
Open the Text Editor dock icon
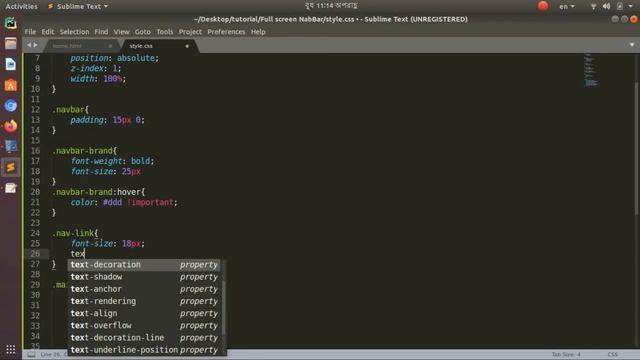click(x=11, y=188)
